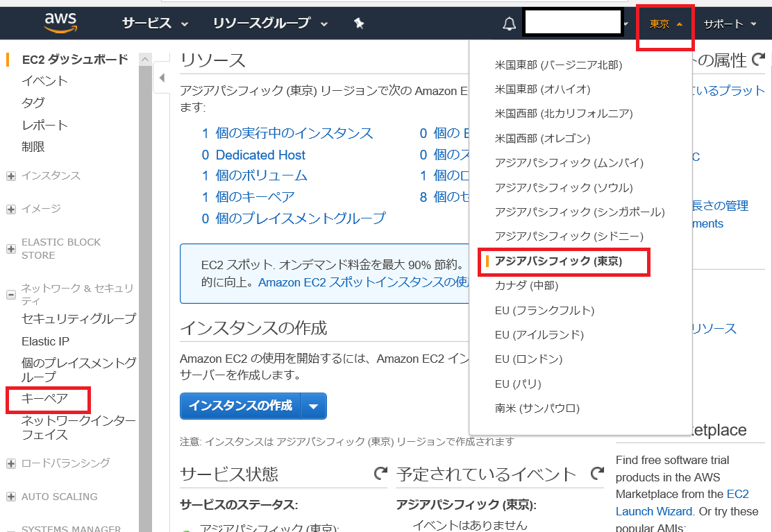Click the pushpin shortcut icon
772x532 pixels.
[x=359, y=23]
